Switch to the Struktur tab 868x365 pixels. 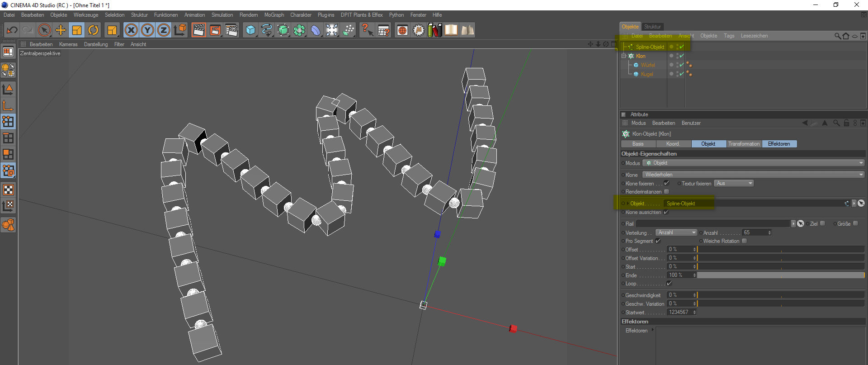click(x=652, y=27)
